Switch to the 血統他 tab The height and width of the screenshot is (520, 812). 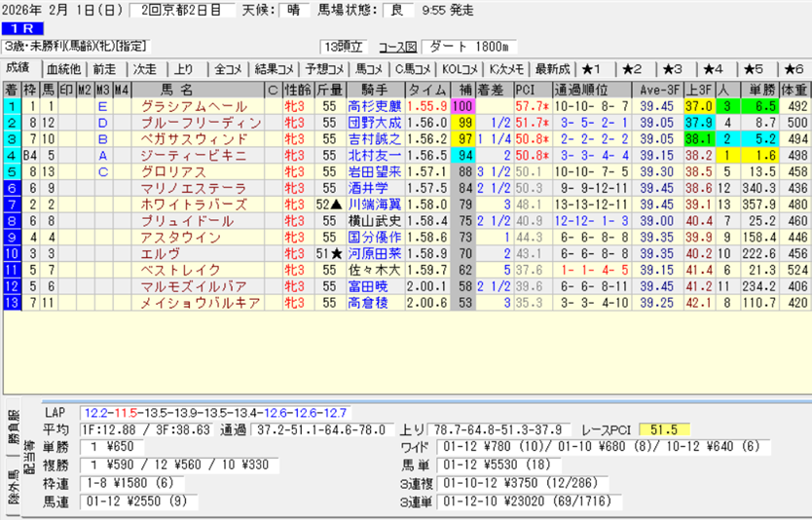click(x=64, y=69)
